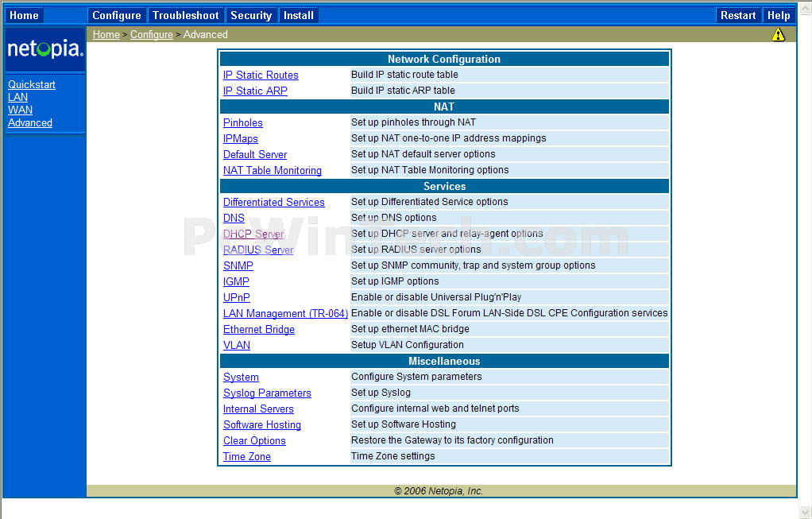Open the VLAN configuration link

[x=237, y=346]
